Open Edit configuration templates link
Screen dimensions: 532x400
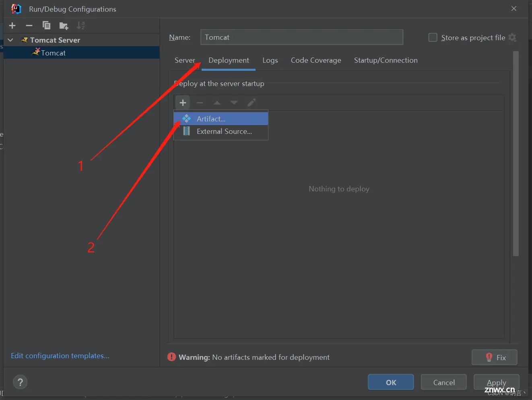click(60, 356)
